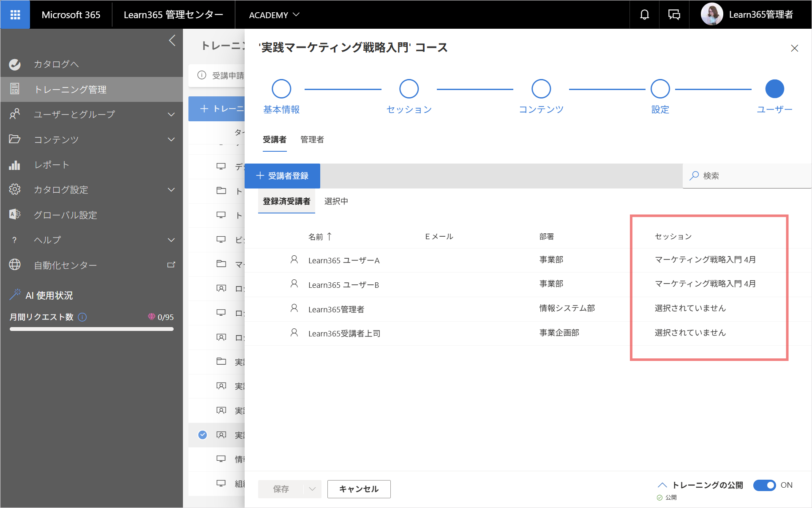Click the user icon for Learn365受講者上司
Image resolution: width=812 pixels, height=508 pixels.
(294, 333)
